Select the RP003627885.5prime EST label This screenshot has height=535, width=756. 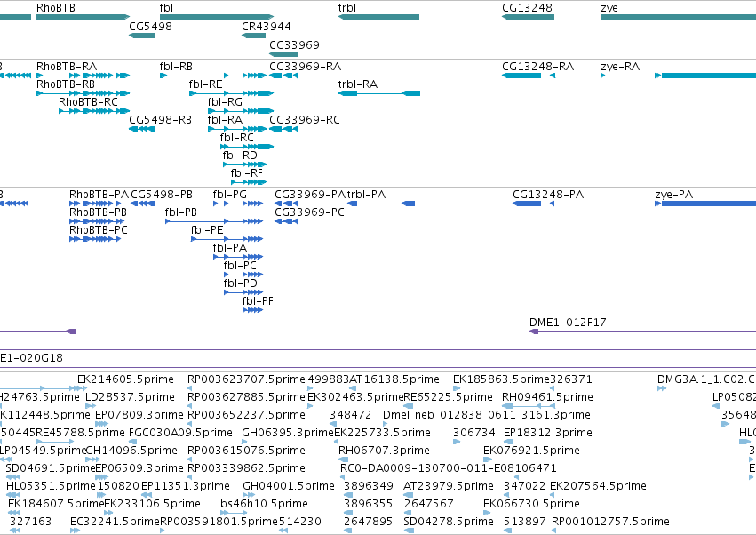click(x=246, y=397)
